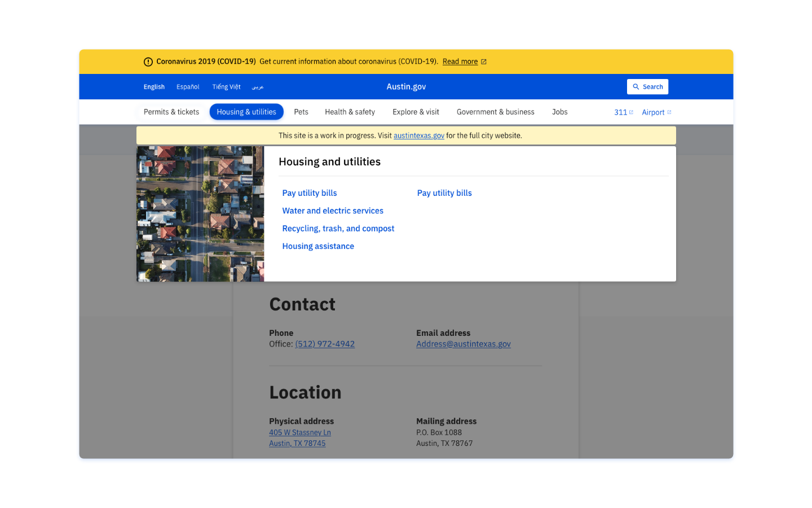Screen dimensions: 812x508
Task: Switch language to Arabic
Action: (258, 87)
